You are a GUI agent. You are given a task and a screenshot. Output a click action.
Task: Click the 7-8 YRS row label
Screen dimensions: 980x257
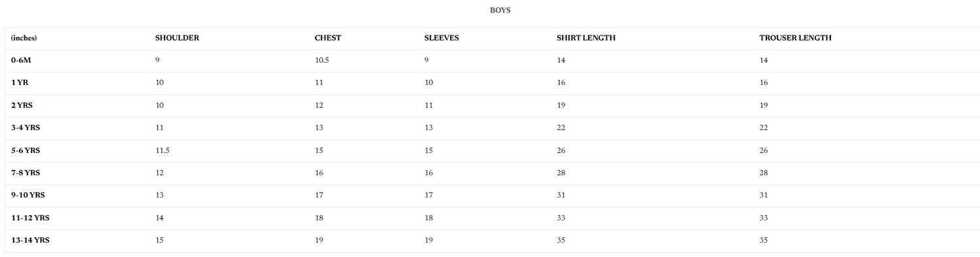coord(25,173)
